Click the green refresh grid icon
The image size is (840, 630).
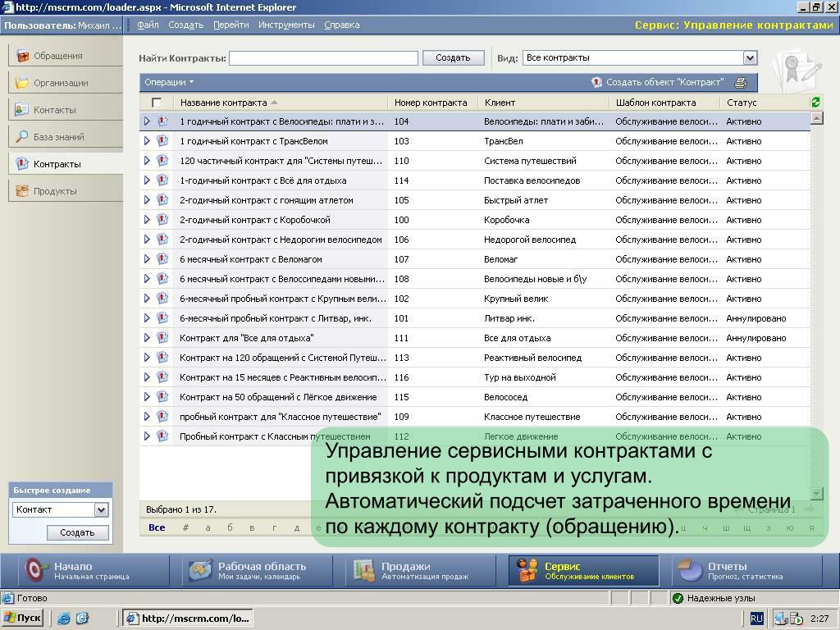[x=816, y=103]
